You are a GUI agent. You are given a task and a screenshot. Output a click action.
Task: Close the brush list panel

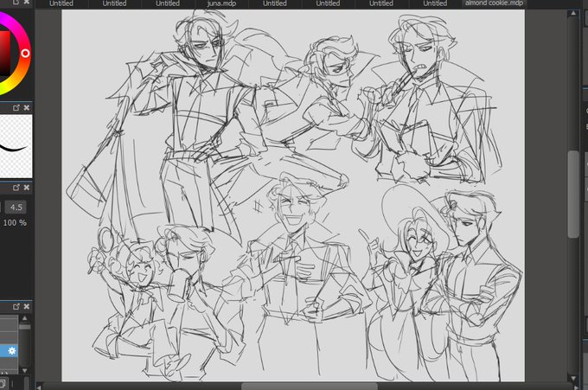[27, 307]
